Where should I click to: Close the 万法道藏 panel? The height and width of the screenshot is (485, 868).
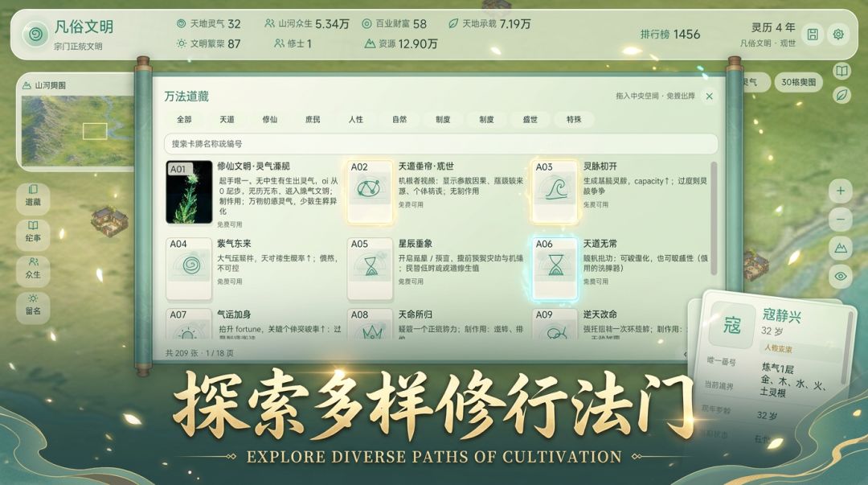click(709, 97)
